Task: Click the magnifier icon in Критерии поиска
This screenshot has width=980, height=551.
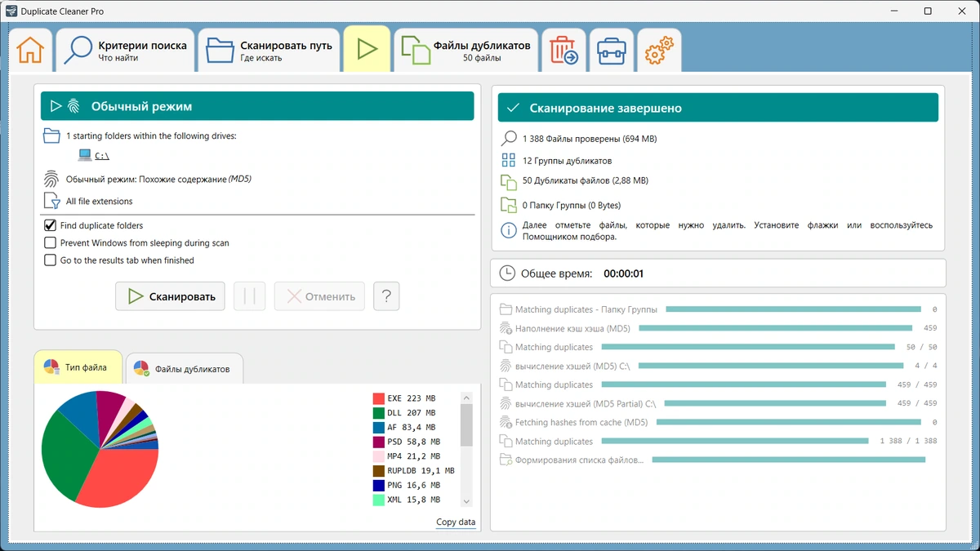Action: pos(78,50)
